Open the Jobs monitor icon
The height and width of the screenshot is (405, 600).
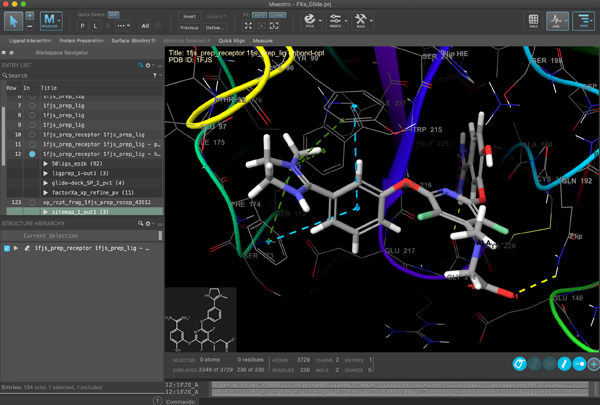click(x=557, y=21)
